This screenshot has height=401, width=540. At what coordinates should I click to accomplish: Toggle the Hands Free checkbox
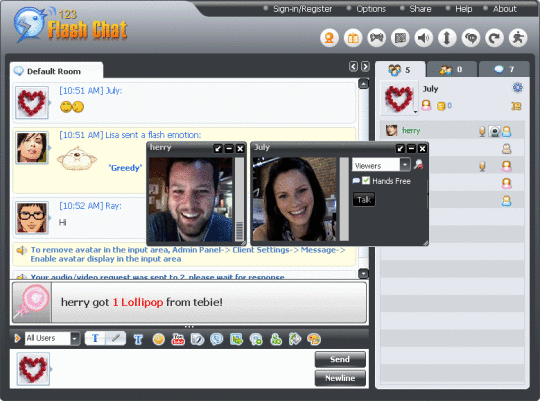[366, 181]
